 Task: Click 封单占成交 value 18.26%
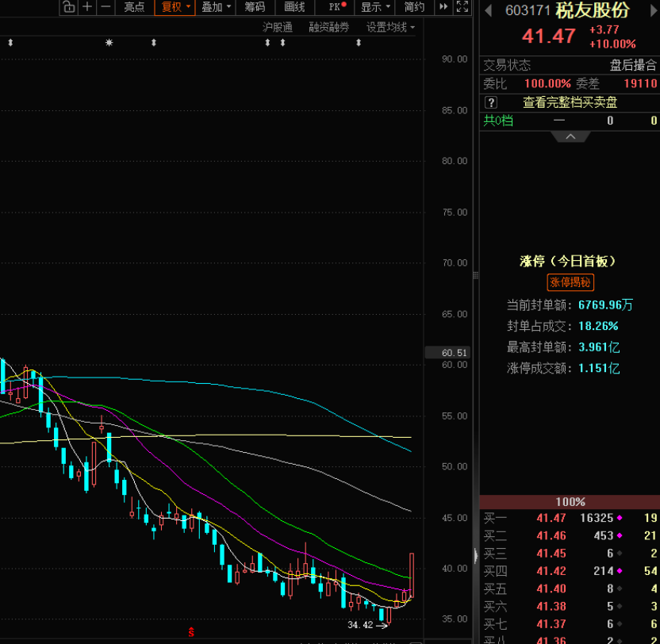coord(598,326)
